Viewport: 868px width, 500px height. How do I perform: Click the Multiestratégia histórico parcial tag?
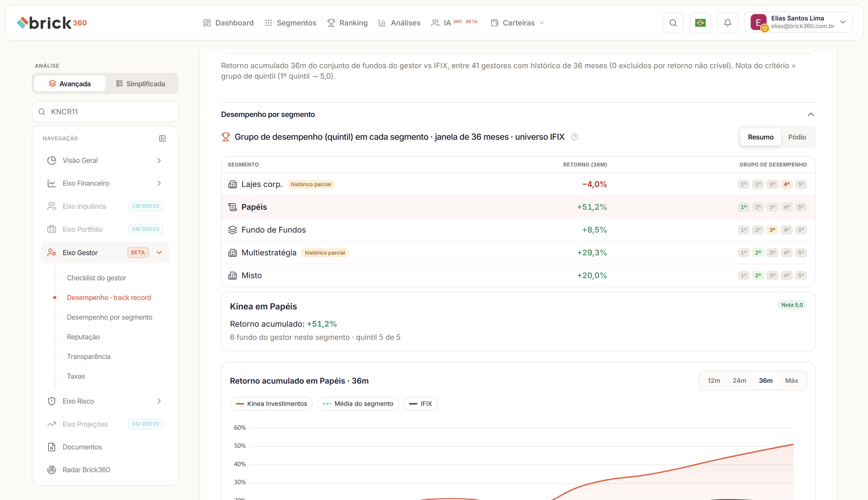(325, 253)
